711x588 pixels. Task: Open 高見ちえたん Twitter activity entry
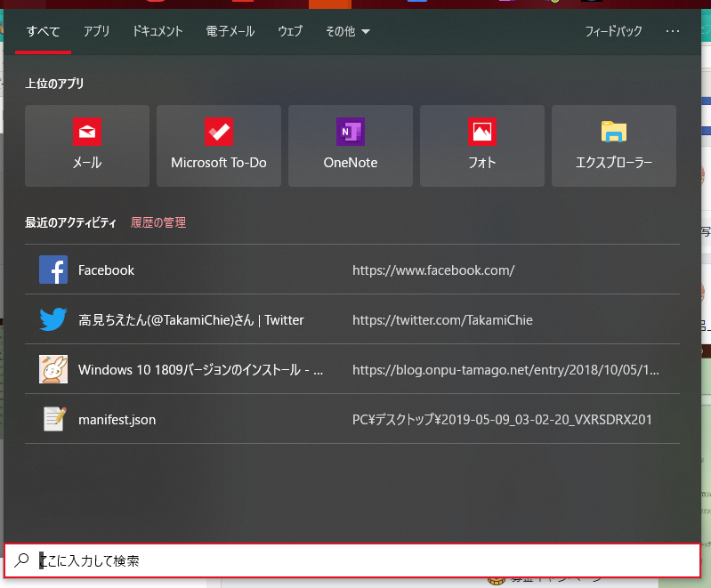[352, 319]
